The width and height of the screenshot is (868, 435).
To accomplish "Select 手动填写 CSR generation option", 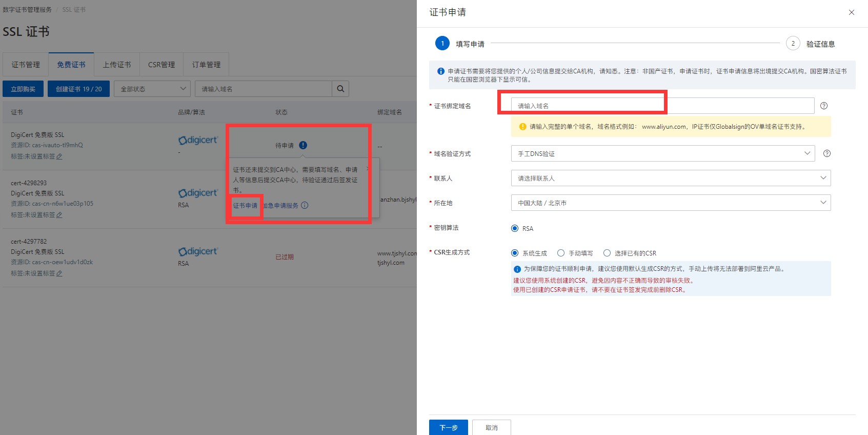I will [561, 253].
